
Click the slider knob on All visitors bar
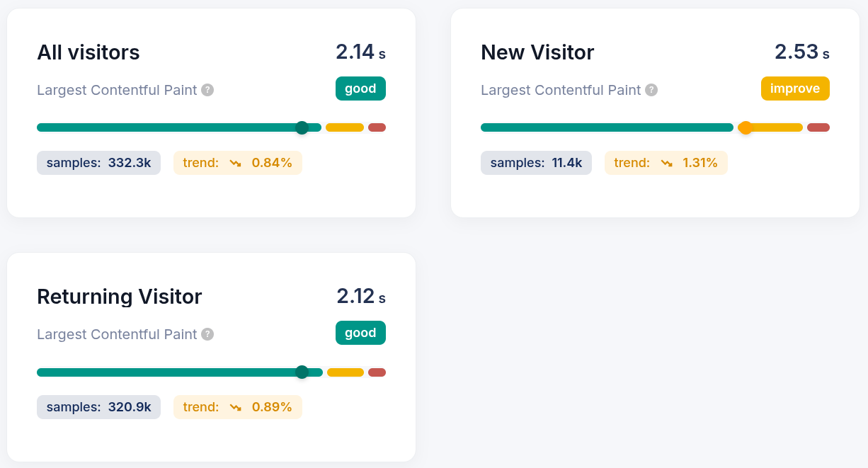point(302,127)
